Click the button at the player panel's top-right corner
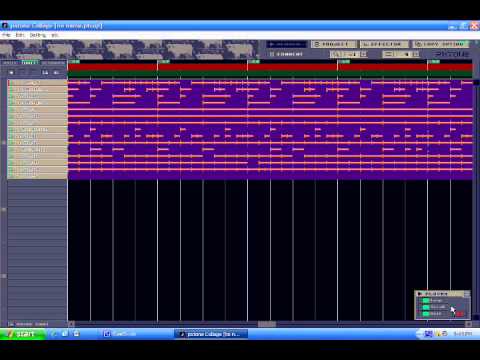The image size is (480, 360). click(x=467, y=294)
